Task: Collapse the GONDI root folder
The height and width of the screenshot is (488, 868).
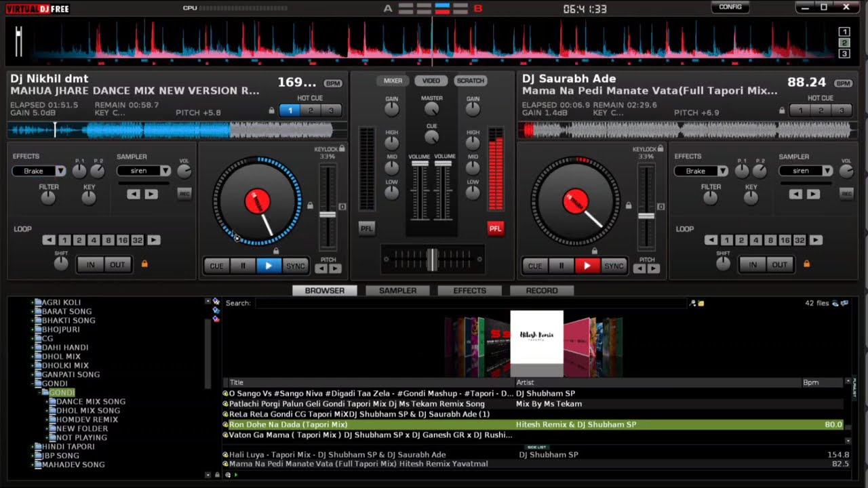Action: pos(34,384)
